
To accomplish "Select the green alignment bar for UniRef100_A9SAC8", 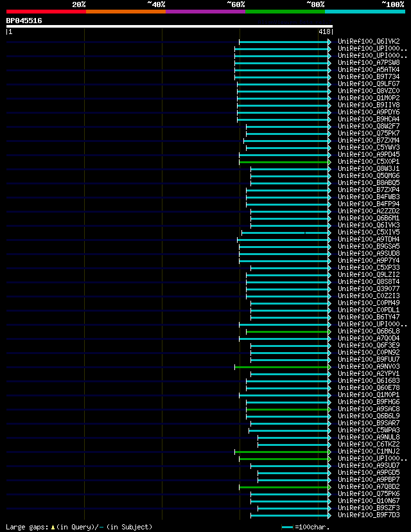I will click(x=288, y=409).
